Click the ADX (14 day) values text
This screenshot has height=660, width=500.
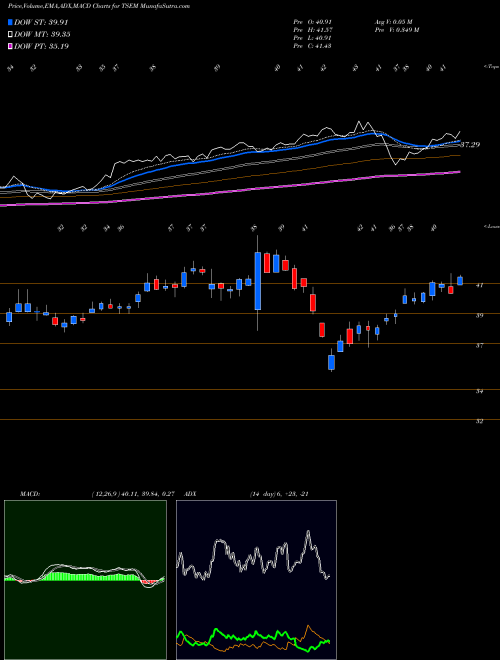point(280,494)
